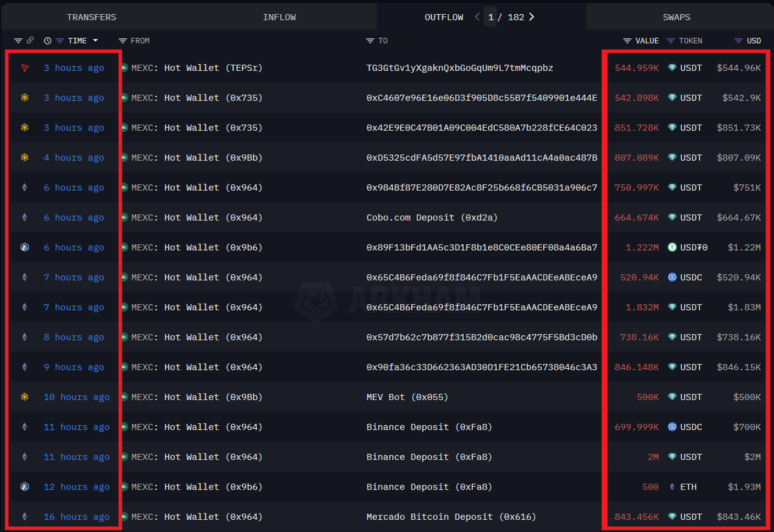The height and width of the screenshot is (532, 774).
Task: Open MEXC: Hot Wallet (TEPSr)
Action: (x=197, y=68)
